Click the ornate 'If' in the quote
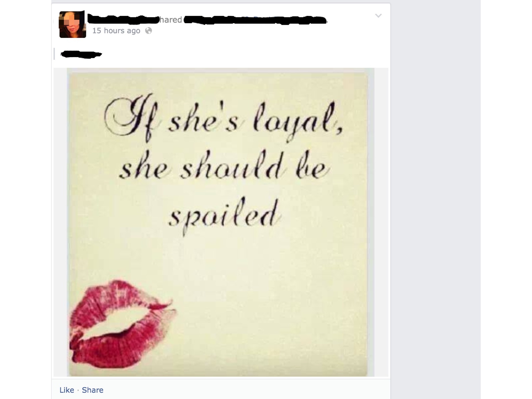This screenshot has width=532, height=399. click(132, 118)
